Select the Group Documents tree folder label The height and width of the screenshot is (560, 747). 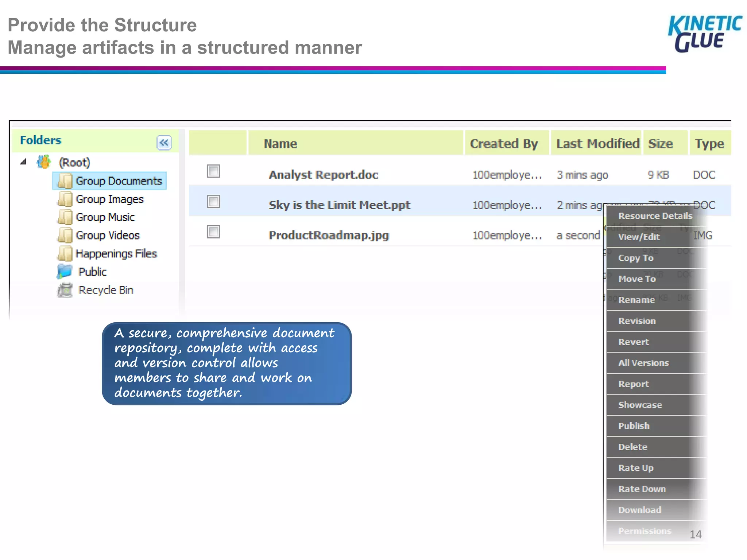(x=119, y=181)
